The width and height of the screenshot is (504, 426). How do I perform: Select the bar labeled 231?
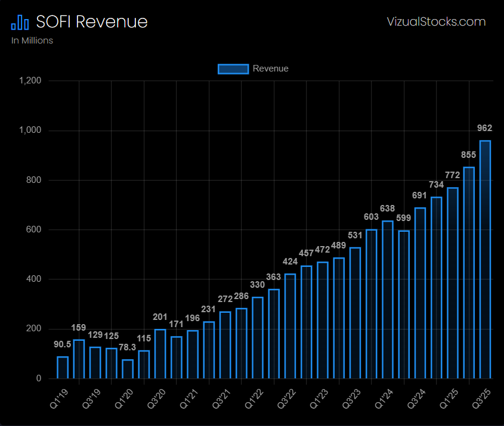tap(209, 350)
